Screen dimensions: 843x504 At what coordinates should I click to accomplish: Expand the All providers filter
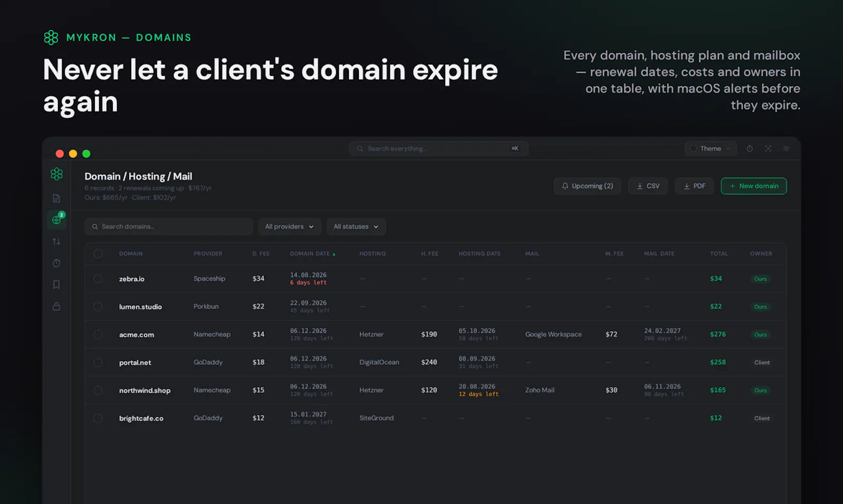(x=290, y=226)
